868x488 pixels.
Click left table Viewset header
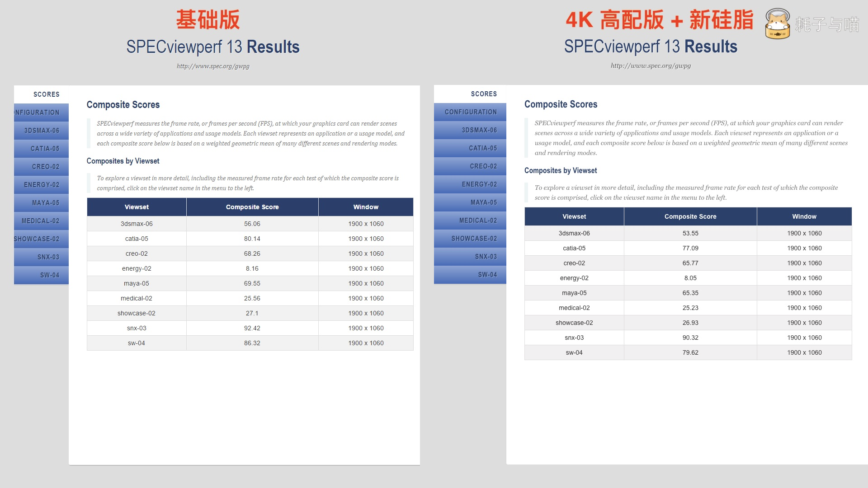(x=137, y=207)
